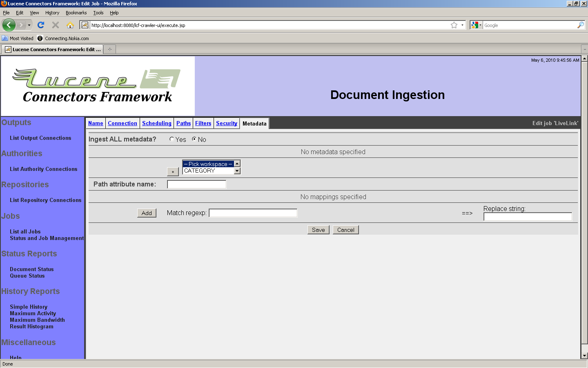Select Yes for Ingest ALL metadata
588x368 pixels.
click(172, 139)
